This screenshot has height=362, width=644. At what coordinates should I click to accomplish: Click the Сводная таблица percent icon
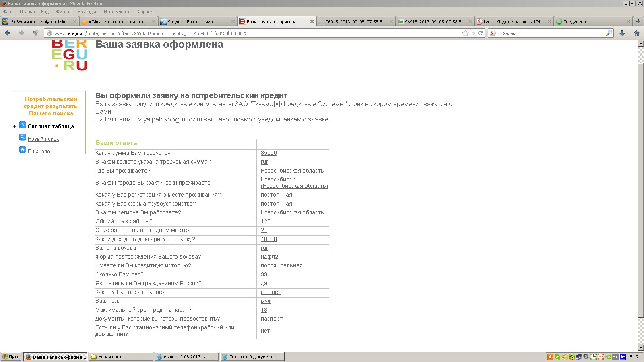23,125
